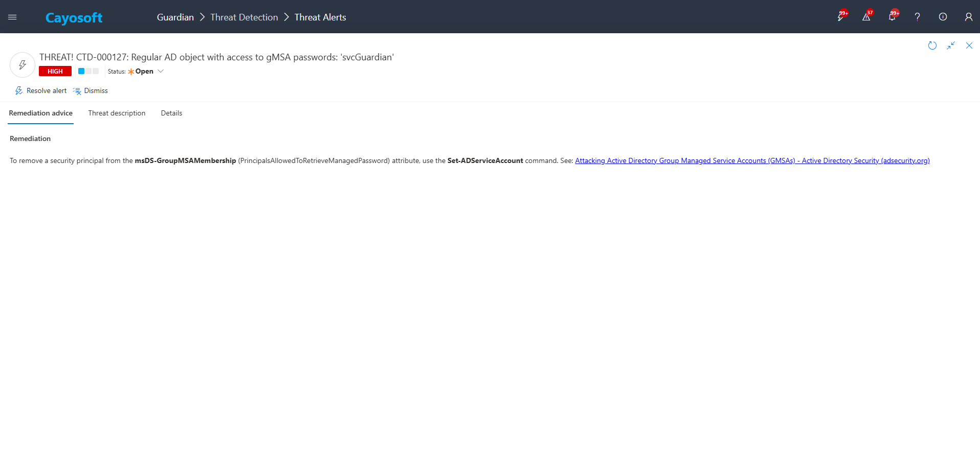Viewport: 980px width, 465px height.
Task: Click the question mark help icon
Action: tap(917, 17)
